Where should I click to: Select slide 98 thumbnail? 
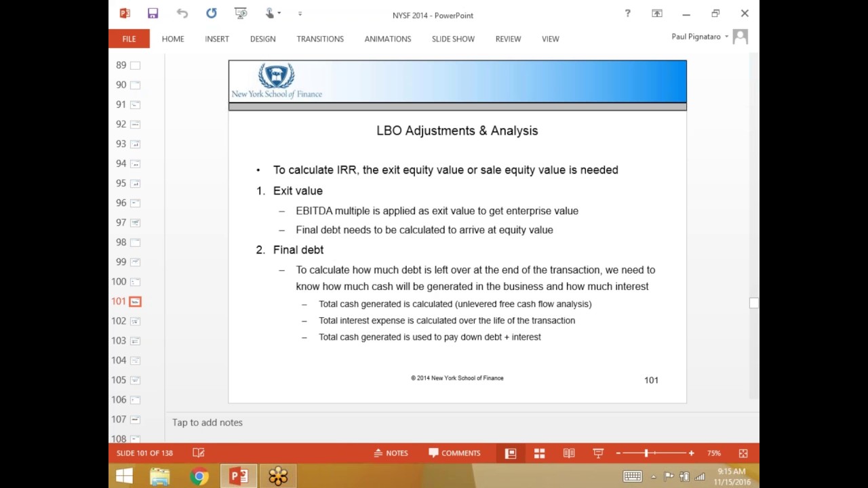click(135, 242)
